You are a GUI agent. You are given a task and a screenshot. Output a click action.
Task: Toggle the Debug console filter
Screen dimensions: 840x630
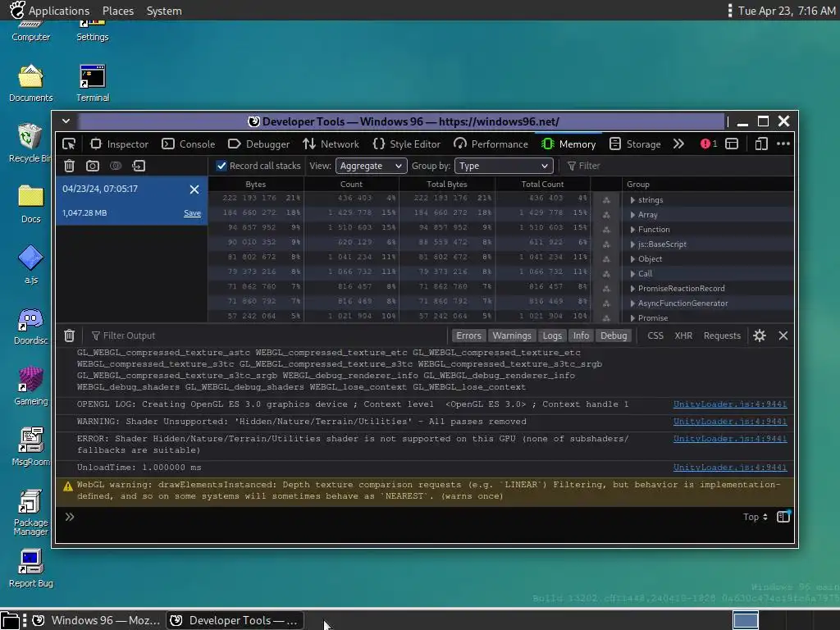pyautogui.click(x=614, y=336)
